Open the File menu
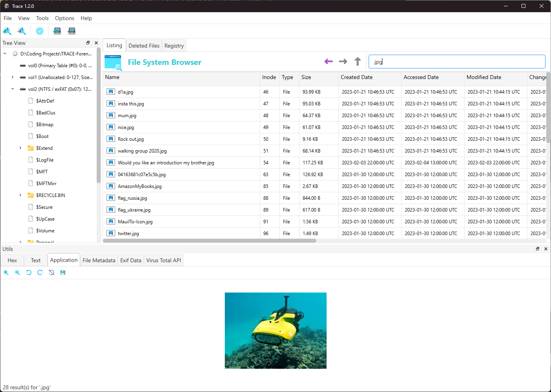 [x=7, y=18]
